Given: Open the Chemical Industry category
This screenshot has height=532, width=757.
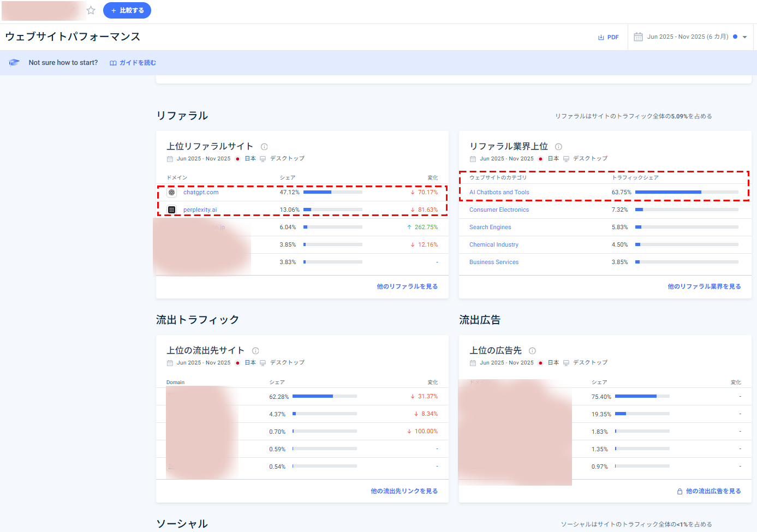Looking at the screenshot, I should pos(493,245).
